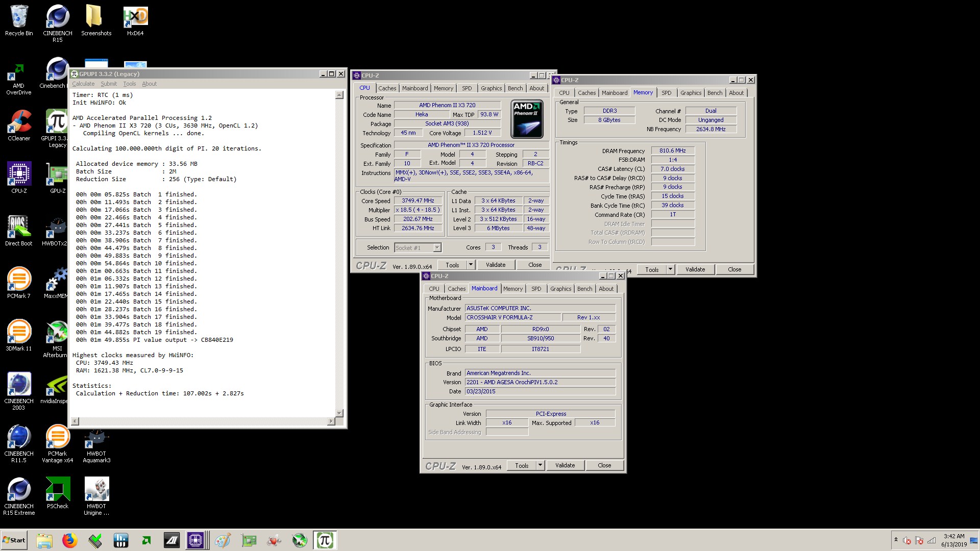Open the PCMark 7 desktop shortcut

pos(19,283)
